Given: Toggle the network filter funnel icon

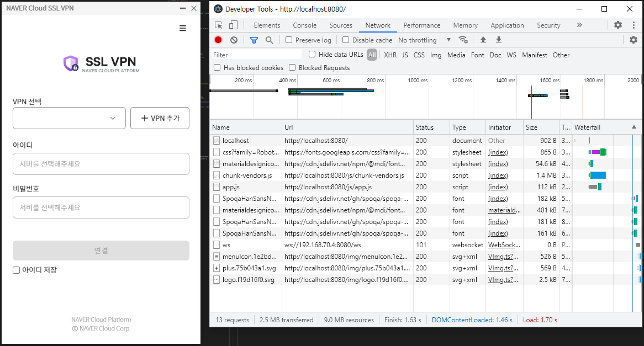Looking at the screenshot, I should click(254, 40).
